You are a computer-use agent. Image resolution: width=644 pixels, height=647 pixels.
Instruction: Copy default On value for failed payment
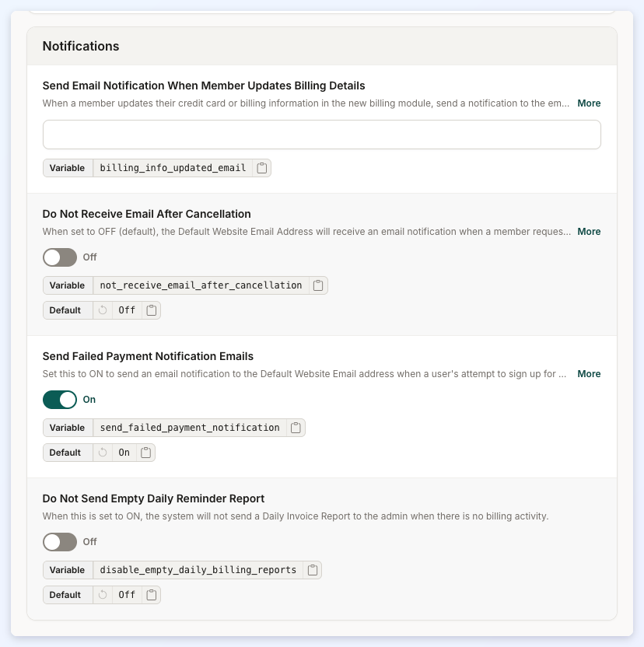[x=145, y=453]
